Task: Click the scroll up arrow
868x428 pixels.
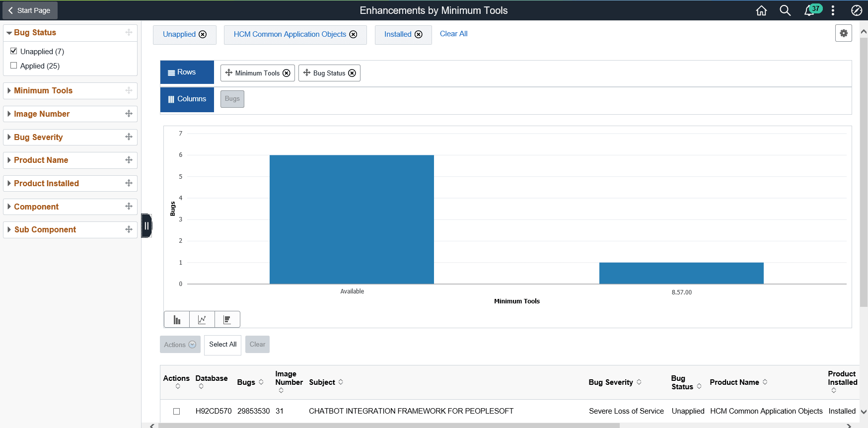Action: point(864,31)
